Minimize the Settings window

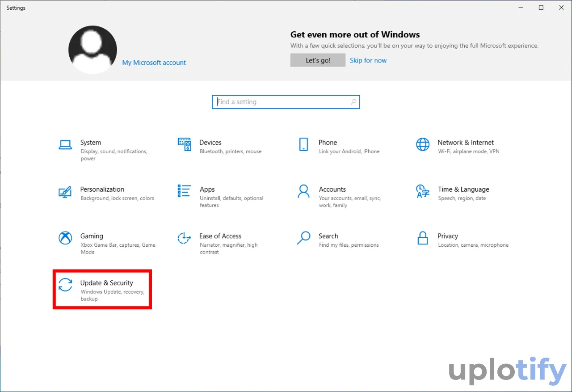tap(521, 8)
